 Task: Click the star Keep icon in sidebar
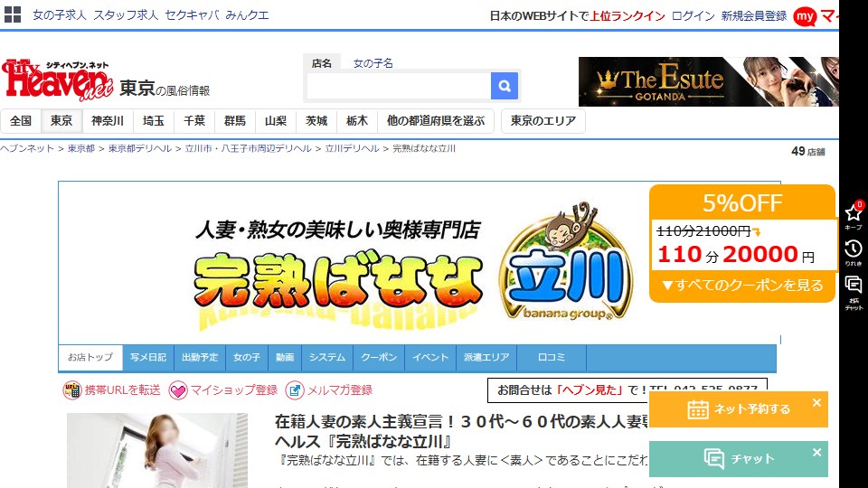click(x=853, y=215)
